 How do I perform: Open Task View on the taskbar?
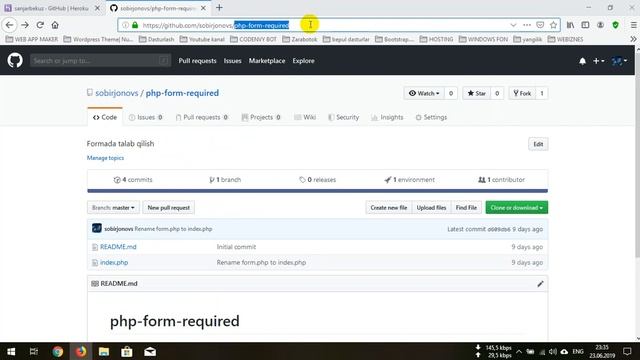(x=34, y=351)
